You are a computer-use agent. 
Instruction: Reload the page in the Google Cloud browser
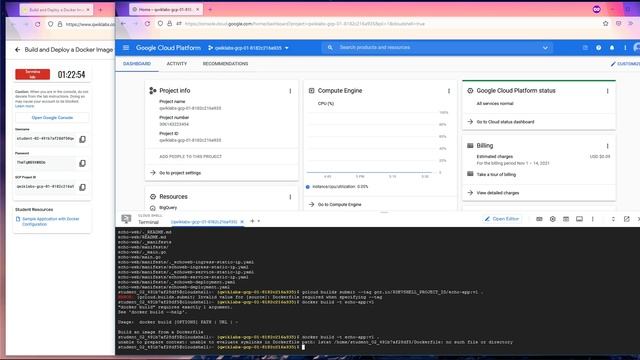point(147,24)
